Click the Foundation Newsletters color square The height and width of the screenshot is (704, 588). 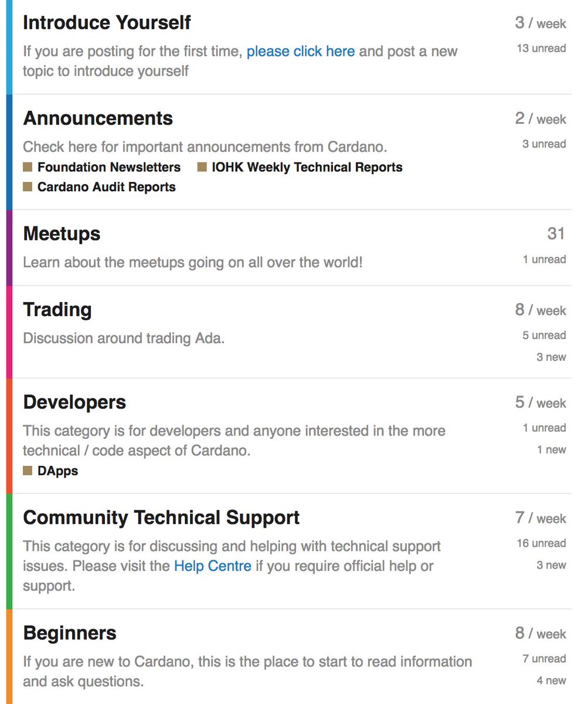click(28, 167)
